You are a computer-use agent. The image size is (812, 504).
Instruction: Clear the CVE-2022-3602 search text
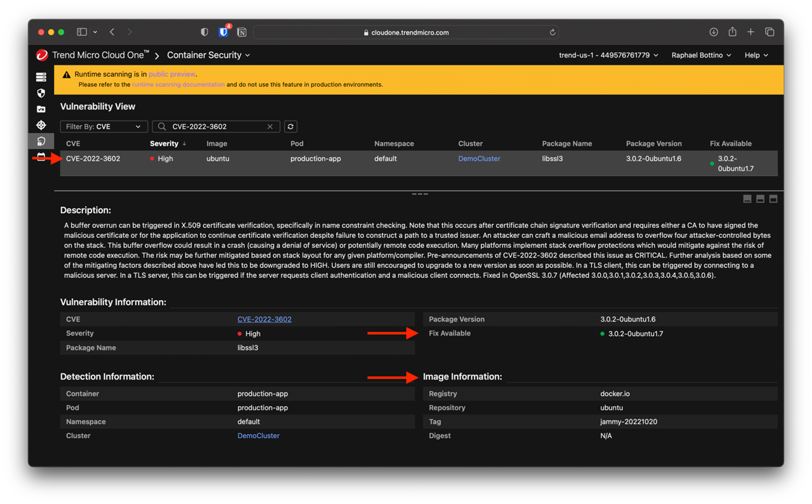pos(270,127)
